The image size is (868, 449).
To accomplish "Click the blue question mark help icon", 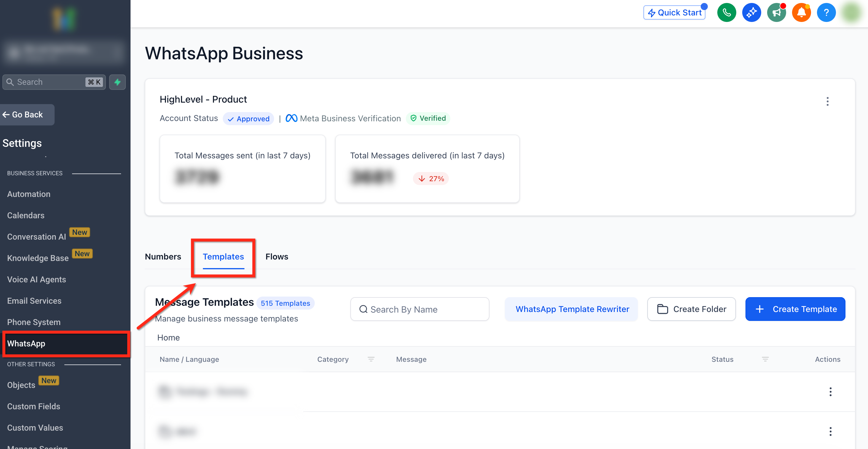I will 826,13.
